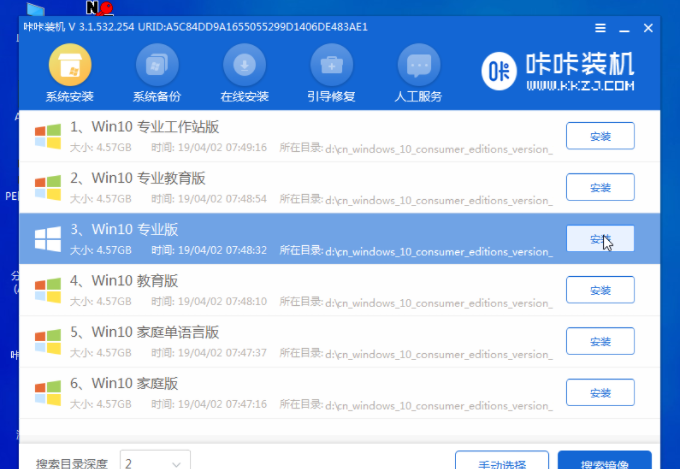
Task: Open the 系统安装 (System Install) icon
Action: 69,67
